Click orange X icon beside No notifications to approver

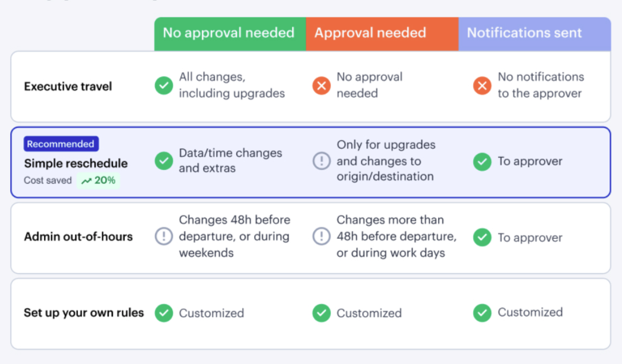click(483, 85)
